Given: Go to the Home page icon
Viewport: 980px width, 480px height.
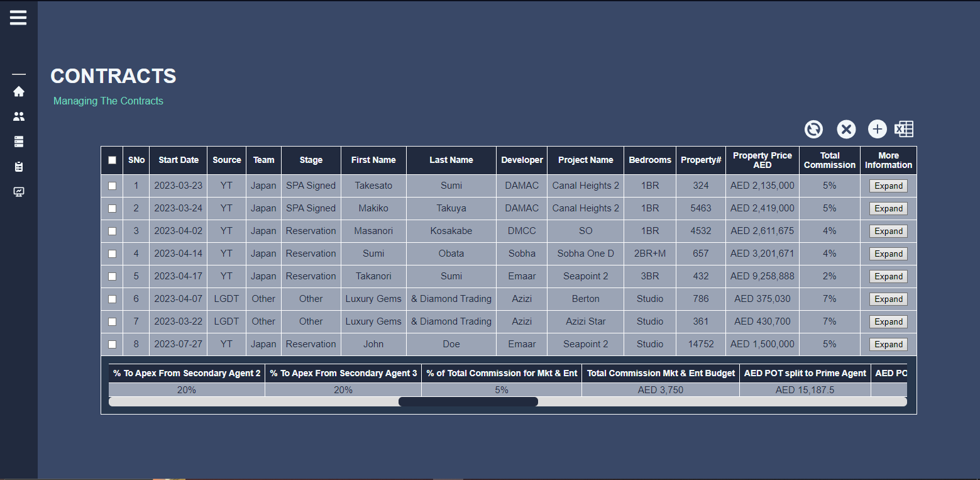Looking at the screenshot, I should pos(19,92).
